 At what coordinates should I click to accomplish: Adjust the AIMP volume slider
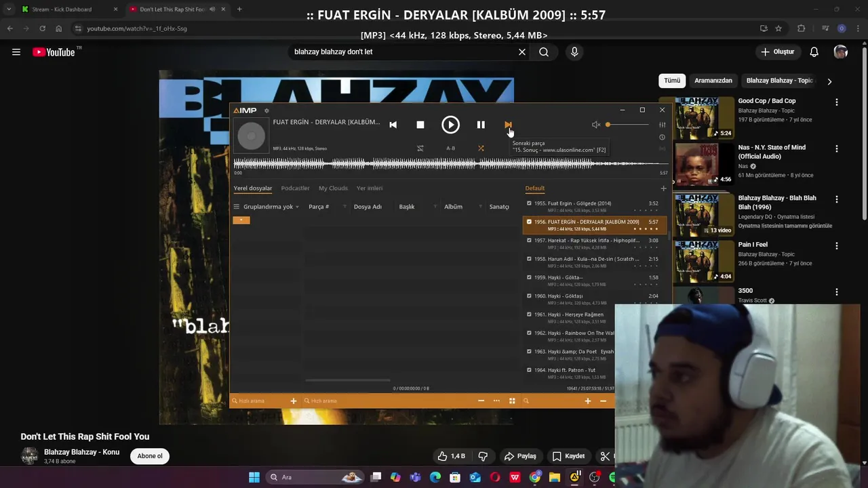[628, 125]
